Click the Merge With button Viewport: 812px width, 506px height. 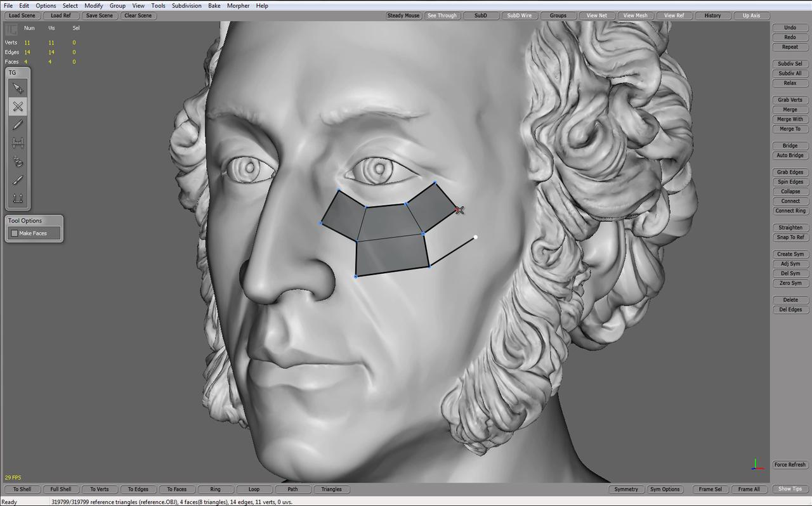(790, 119)
